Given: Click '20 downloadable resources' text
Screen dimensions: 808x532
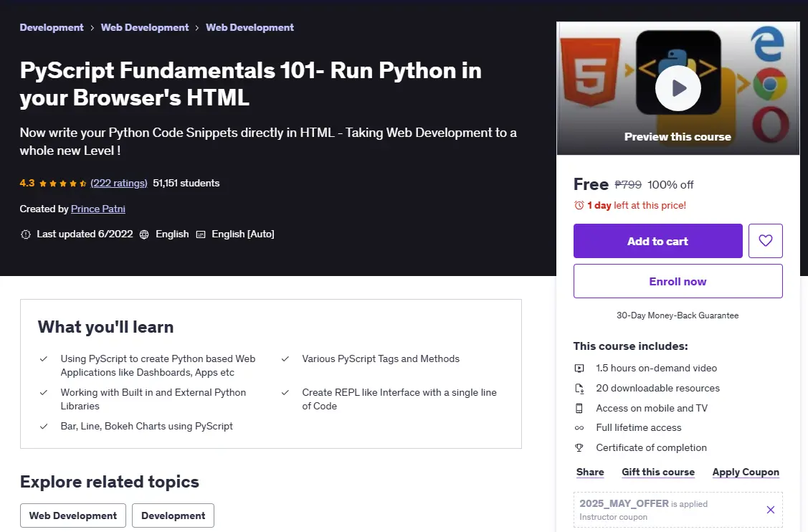Looking at the screenshot, I should [658, 388].
